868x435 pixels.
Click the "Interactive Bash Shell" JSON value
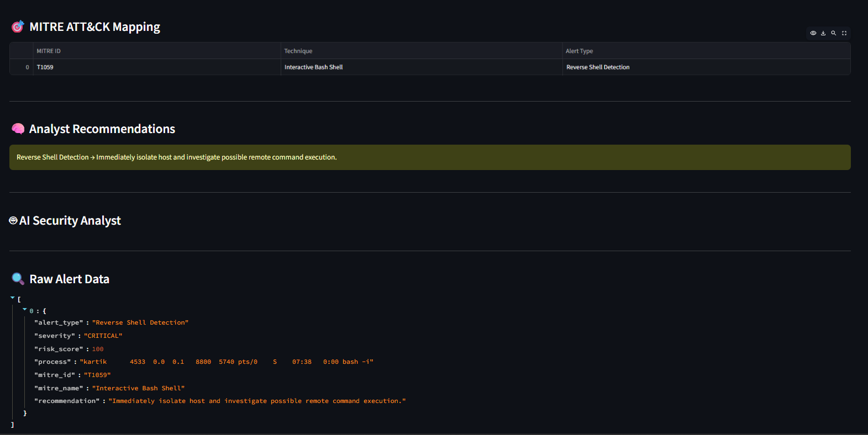[139, 388]
